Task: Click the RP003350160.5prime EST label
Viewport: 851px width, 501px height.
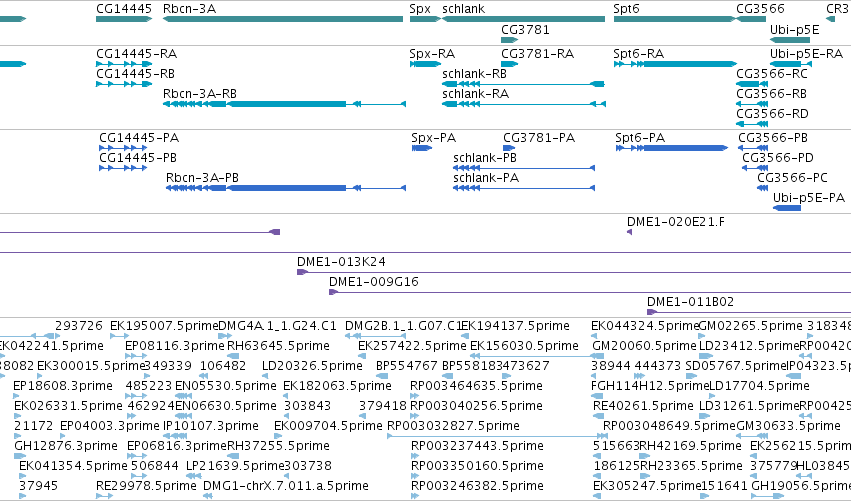Action: (477, 467)
